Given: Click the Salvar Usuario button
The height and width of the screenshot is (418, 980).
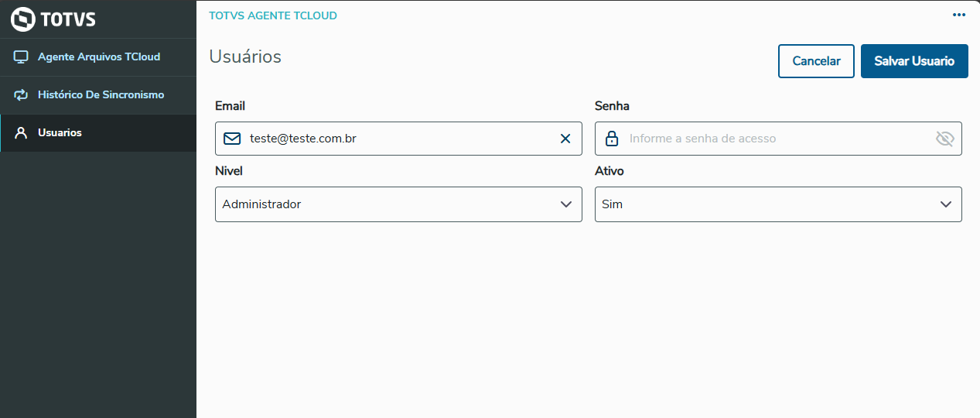Looking at the screenshot, I should [914, 61].
